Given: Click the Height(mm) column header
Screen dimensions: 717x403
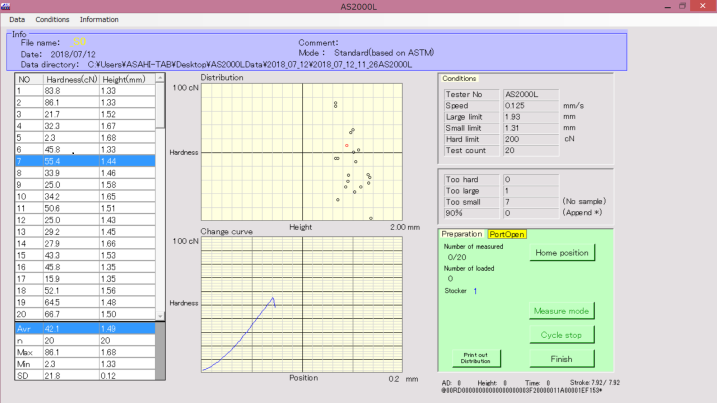Looking at the screenshot, I should click(x=127, y=79).
